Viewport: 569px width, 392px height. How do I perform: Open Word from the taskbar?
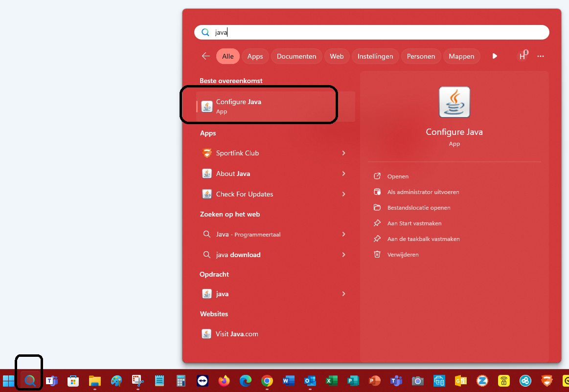point(289,381)
